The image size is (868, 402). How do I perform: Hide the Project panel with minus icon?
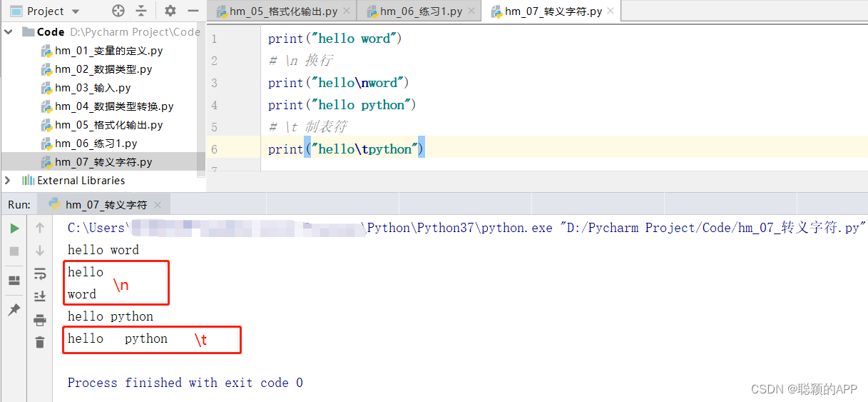(x=193, y=11)
